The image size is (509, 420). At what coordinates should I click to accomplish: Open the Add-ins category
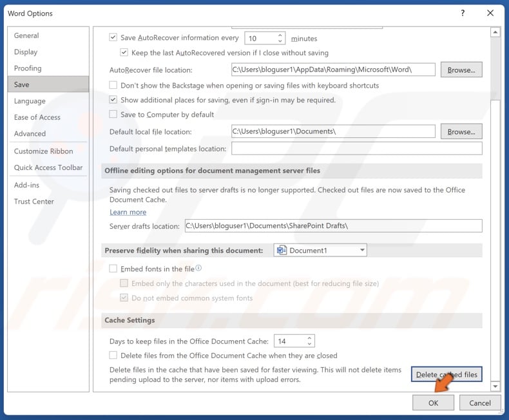click(x=48, y=185)
